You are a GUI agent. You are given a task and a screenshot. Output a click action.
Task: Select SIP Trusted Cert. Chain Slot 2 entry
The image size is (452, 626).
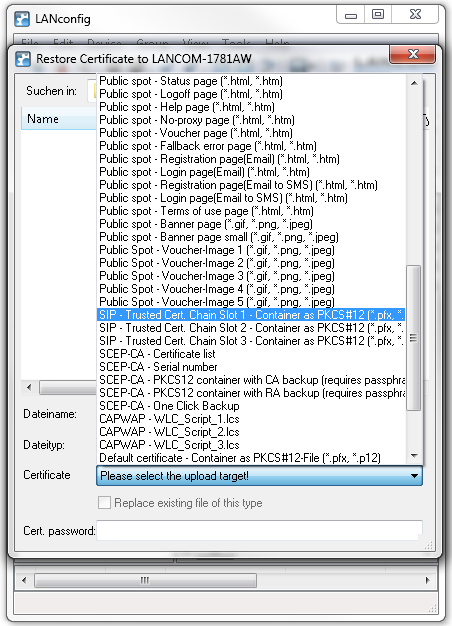click(x=251, y=328)
